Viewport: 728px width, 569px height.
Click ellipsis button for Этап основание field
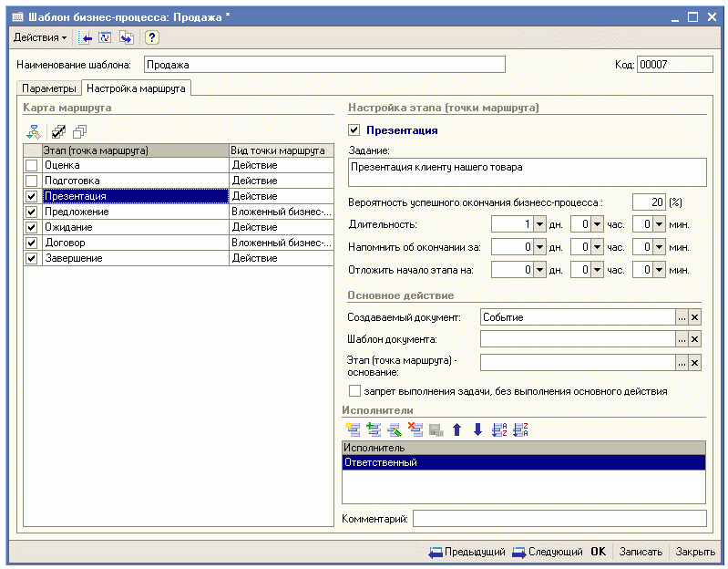(682, 363)
